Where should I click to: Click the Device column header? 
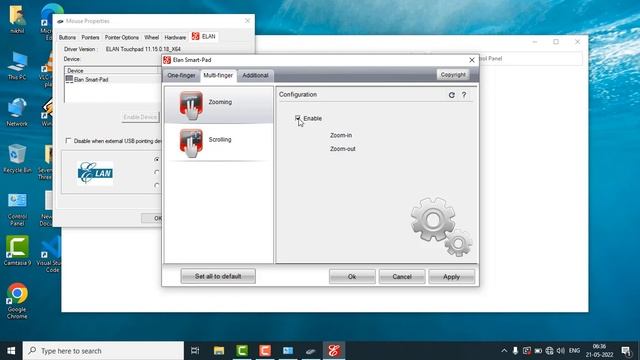111,71
